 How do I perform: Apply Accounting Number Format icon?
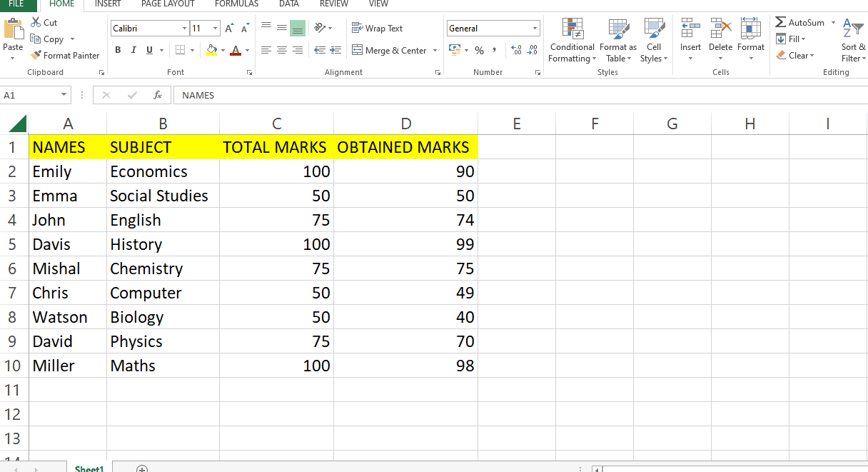455,50
